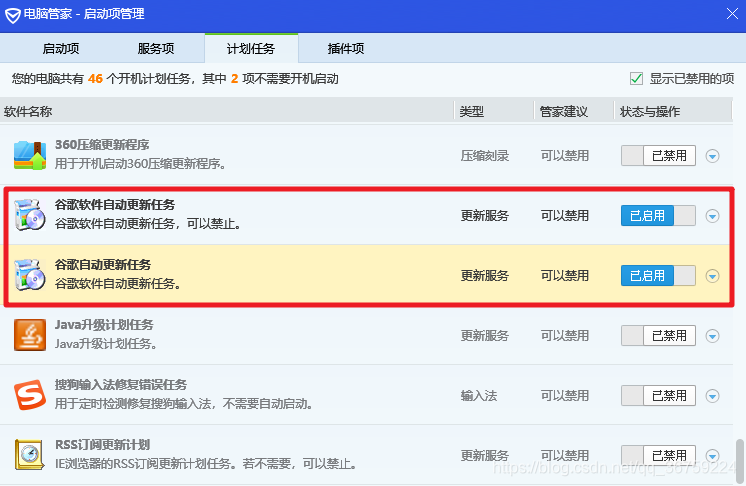Click the 电脑管家 shield logo icon

[x=12, y=15]
